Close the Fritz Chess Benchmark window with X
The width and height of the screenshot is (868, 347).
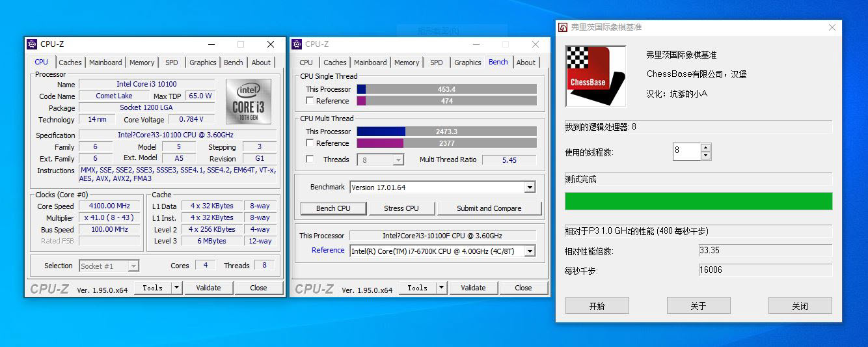point(832,27)
